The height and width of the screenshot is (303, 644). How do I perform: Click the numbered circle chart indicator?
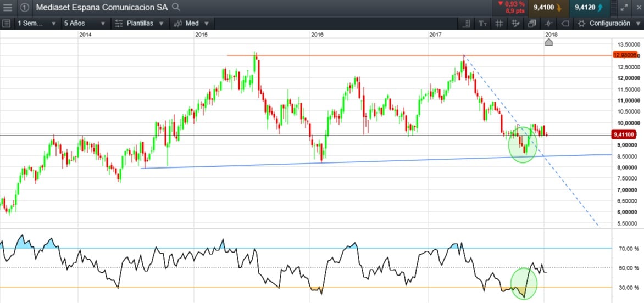(x=25, y=8)
